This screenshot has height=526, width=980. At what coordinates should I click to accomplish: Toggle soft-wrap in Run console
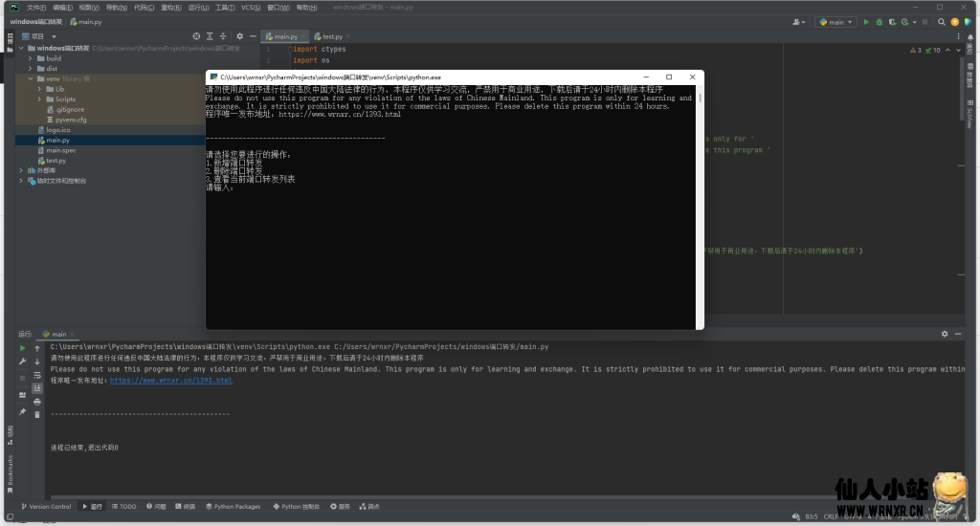pos(36,375)
